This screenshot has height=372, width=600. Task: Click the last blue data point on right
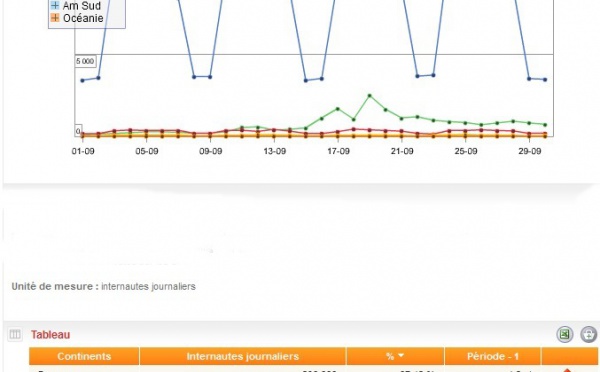(x=545, y=80)
